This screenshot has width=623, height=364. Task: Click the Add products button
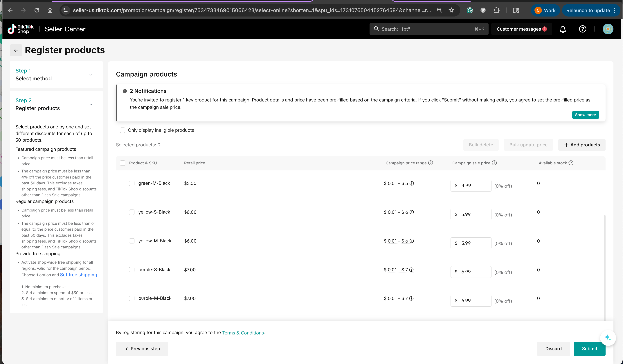point(582,145)
